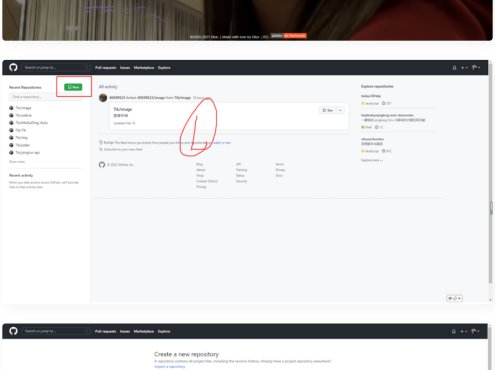Open the last sidebar repository ending in api
Viewport: 495px width, 370px height.
[28, 153]
